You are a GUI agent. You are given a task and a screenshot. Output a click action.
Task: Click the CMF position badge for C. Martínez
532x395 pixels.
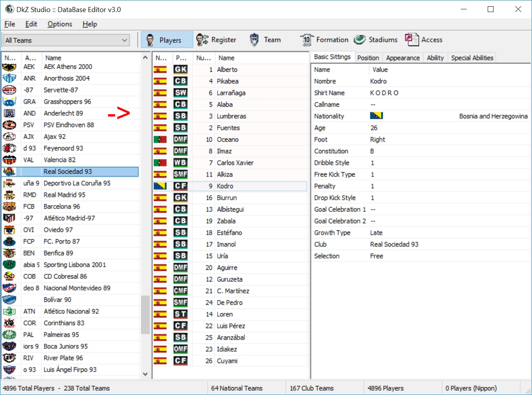(x=180, y=291)
